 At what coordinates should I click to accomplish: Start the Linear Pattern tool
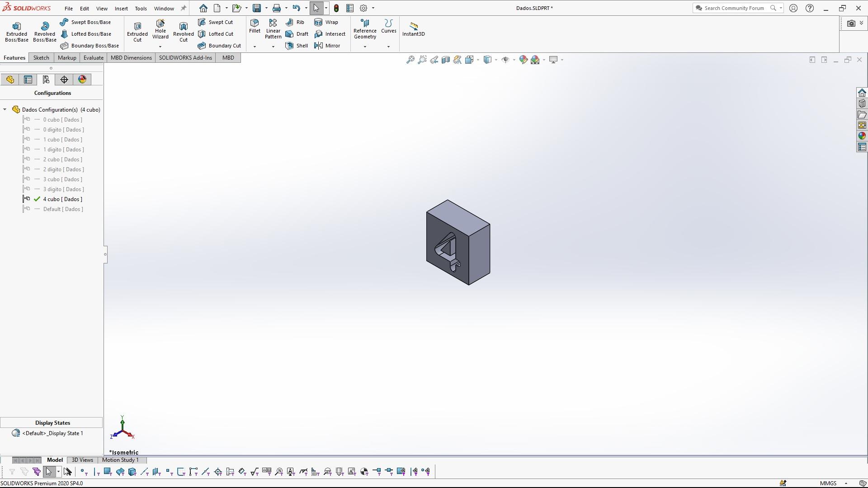(273, 29)
